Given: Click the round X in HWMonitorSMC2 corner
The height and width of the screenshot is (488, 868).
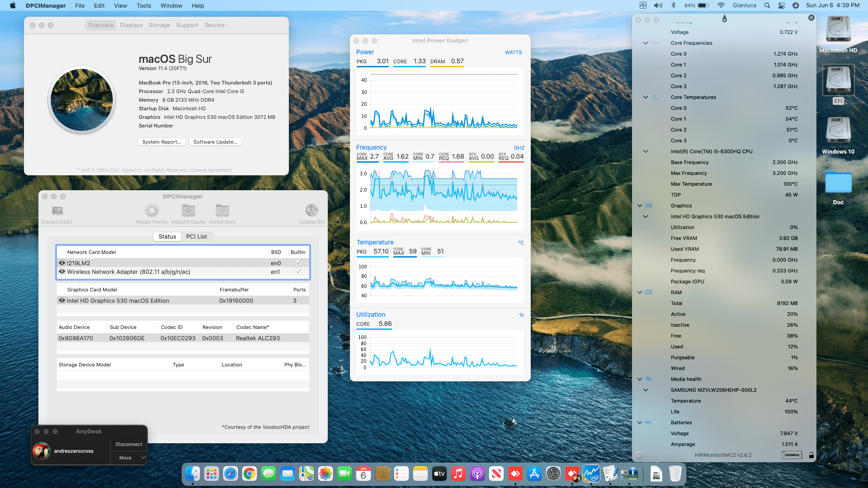Looking at the screenshot, I should point(811,18).
